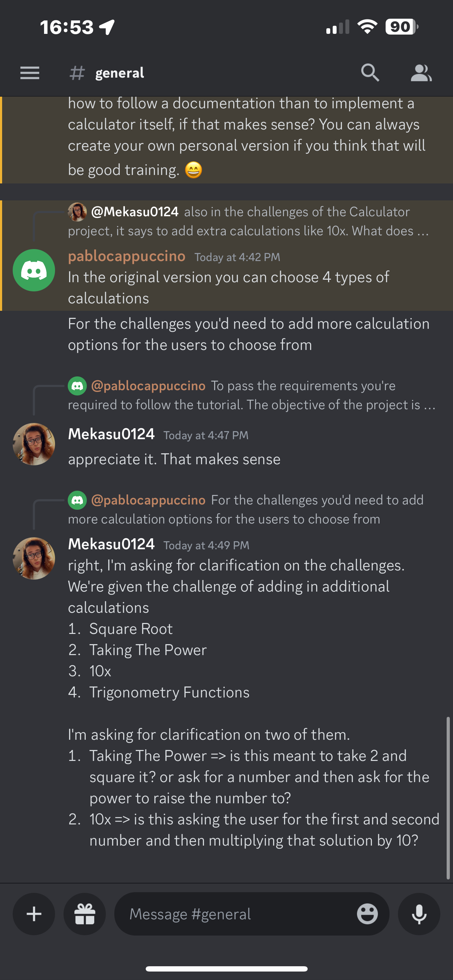Open the emoji picker smiley
Screen dimensions: 453x980
tap(367, 914)
